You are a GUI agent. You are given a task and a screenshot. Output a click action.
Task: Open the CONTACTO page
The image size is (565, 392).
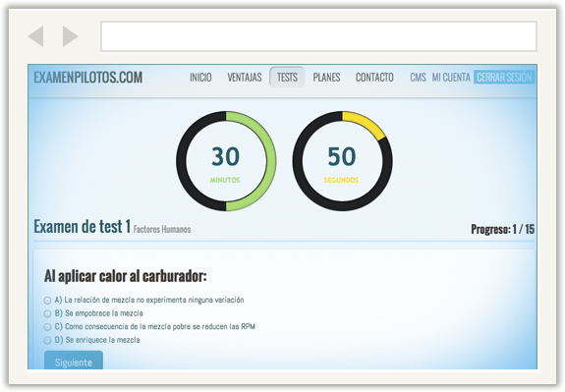374,78
